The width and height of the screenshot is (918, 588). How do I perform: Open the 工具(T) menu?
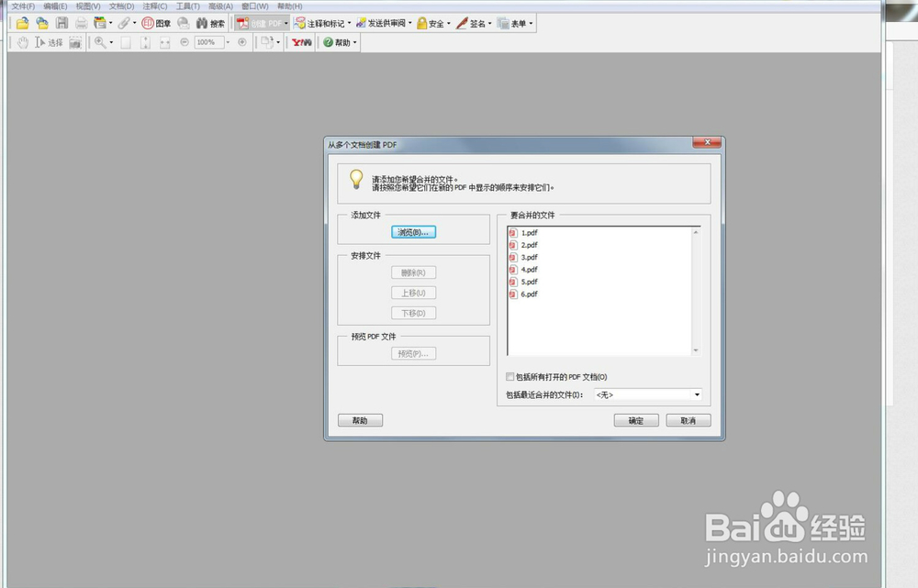188,6
